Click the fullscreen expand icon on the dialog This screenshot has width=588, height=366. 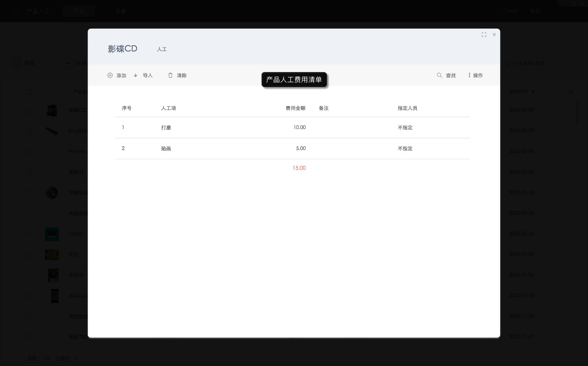[484, 34]
